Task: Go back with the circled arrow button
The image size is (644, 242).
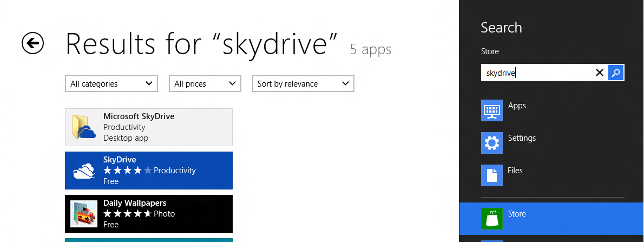Action: click(32, 43)
